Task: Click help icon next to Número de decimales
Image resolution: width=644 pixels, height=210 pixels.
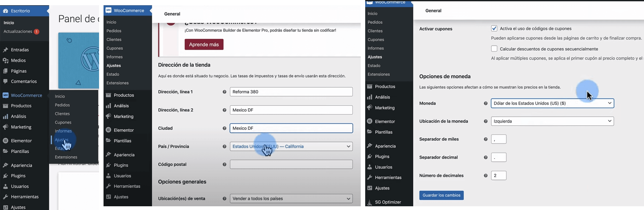Action: tap(486, 176)
